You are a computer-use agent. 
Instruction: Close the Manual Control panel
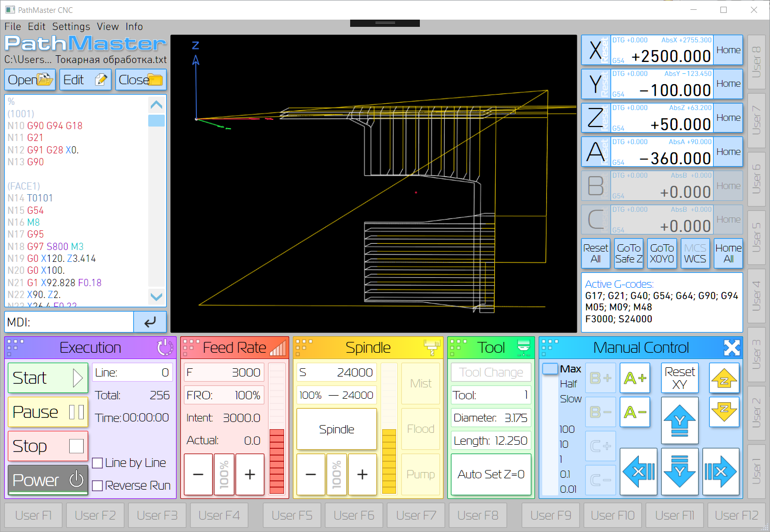tap(732, 348)
